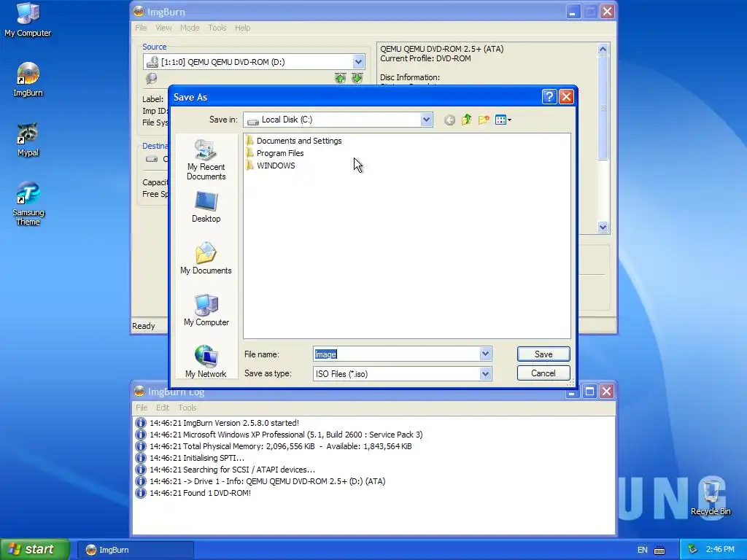Click the go back arrow icon
The image size is (747, 560).
coord(449,120)
